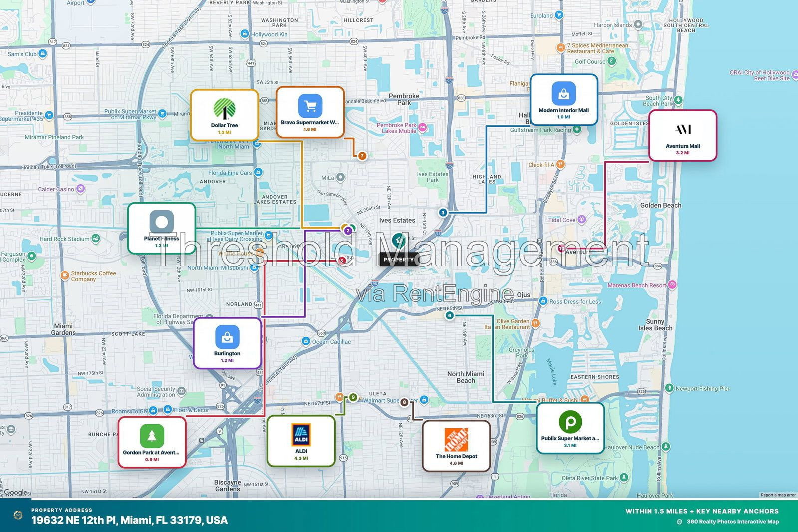This screenshot has width=798, height=532.
Task: Click the North Miami Beach map label
Action: tap(465, 377)
